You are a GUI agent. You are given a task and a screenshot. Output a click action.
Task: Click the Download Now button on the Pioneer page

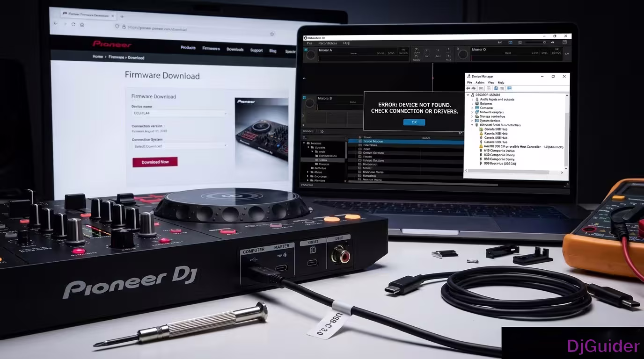click(x=155, y=162)
